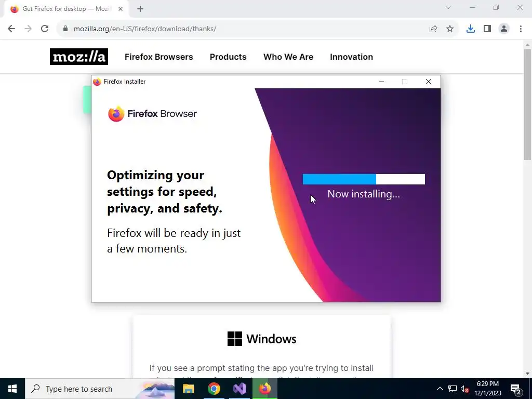The image size is (532, 399).
Task: Minimize the Firefox Installer window
Action: click(381, 82)
